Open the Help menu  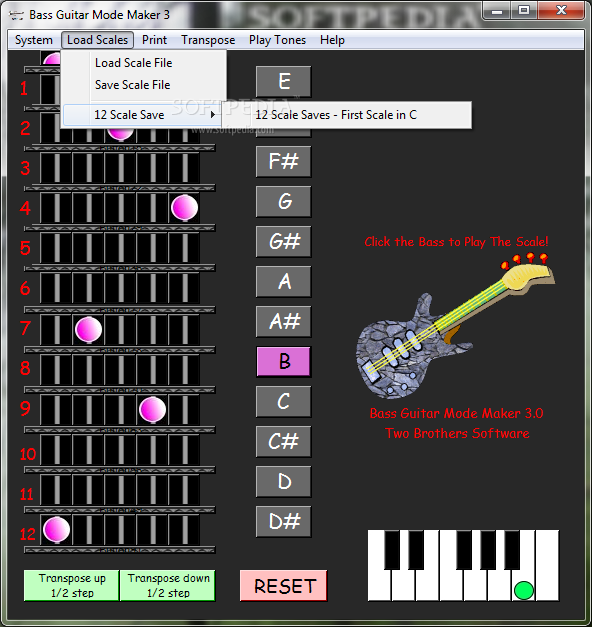point(332,40)
